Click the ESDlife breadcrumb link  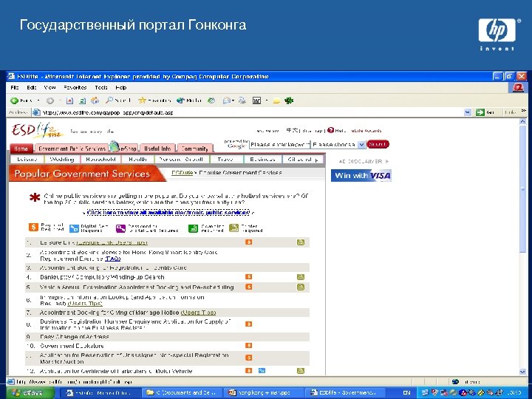182,173
